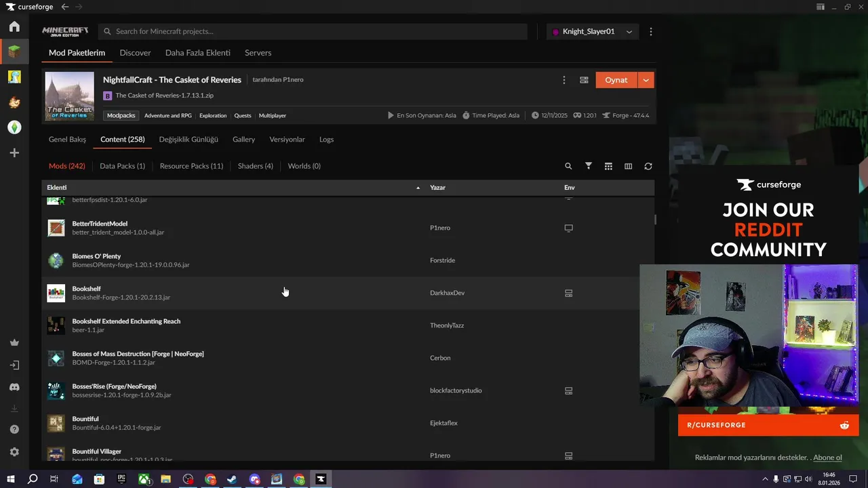Click the Quests tag

tap(243, 115)
